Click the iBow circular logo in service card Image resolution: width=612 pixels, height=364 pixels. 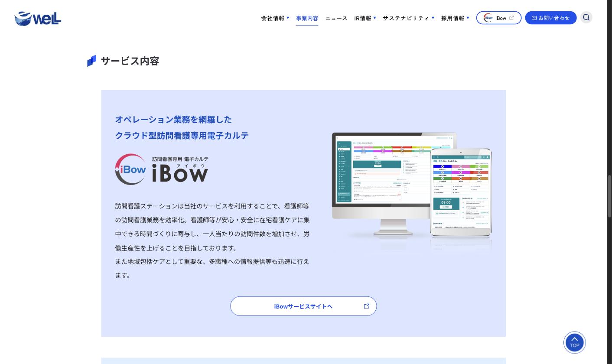click(131, 169)
